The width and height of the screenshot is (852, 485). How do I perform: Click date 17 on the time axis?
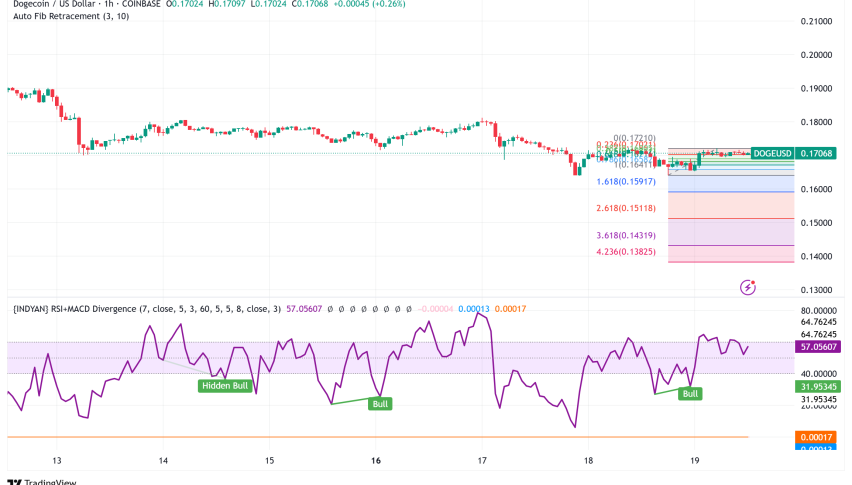click(482, 461)
